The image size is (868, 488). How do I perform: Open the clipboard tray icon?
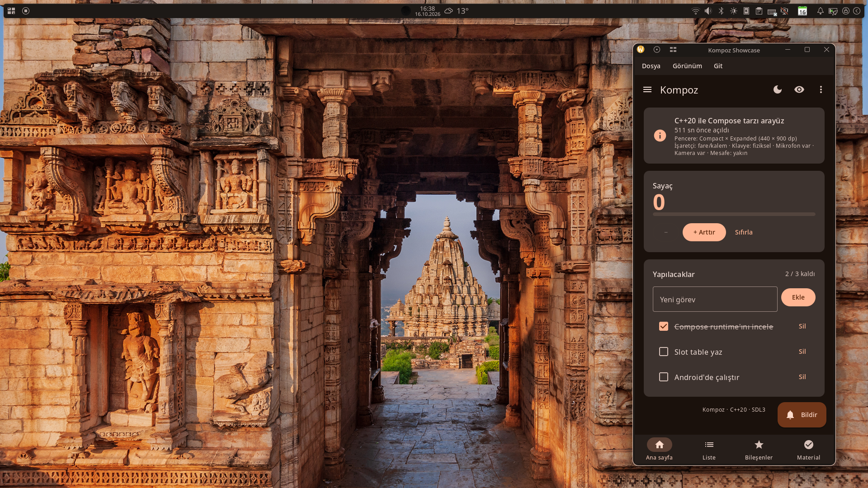point(759,11)
